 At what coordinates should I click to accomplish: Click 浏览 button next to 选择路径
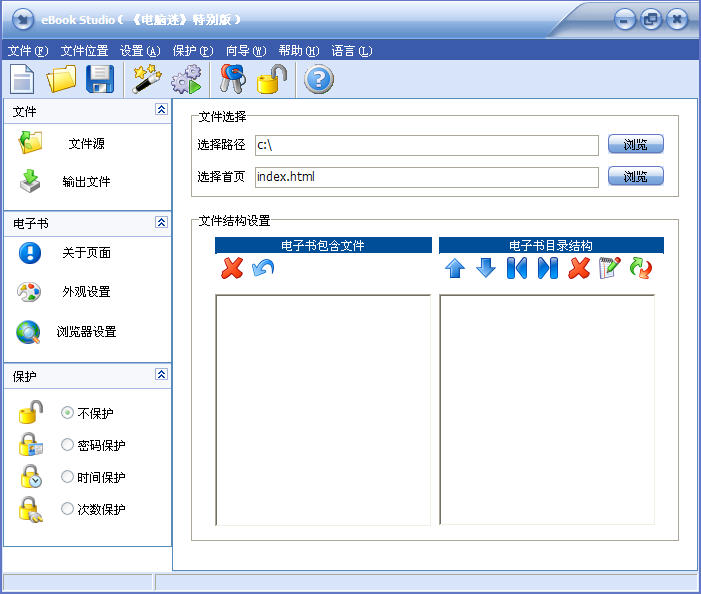click(635, 145)
